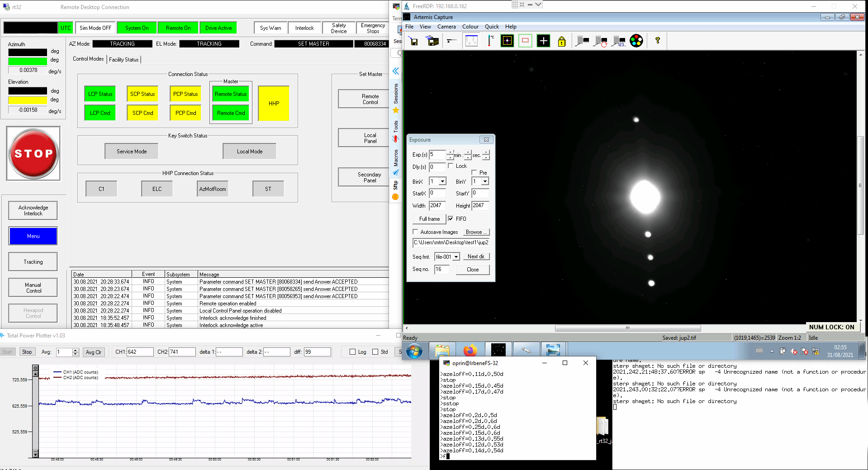Click the Seq no. input field
The image size is (868, 470).
(442, 269)
